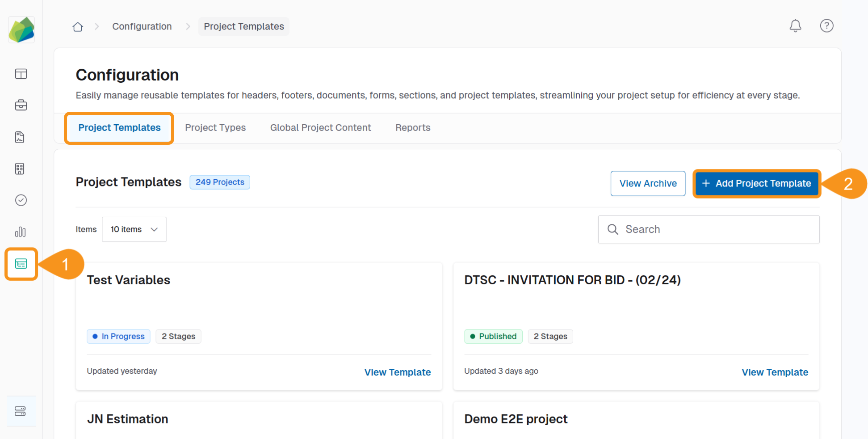Open the 10 items dropdown
868x439 pixels.
point(134,229)
